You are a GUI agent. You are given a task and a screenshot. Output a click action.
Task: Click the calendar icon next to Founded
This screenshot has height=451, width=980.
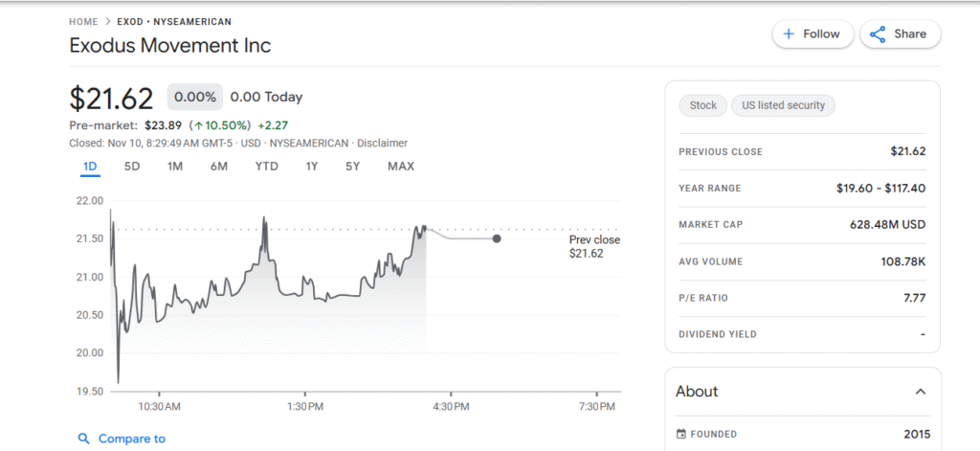click(681, 434)
